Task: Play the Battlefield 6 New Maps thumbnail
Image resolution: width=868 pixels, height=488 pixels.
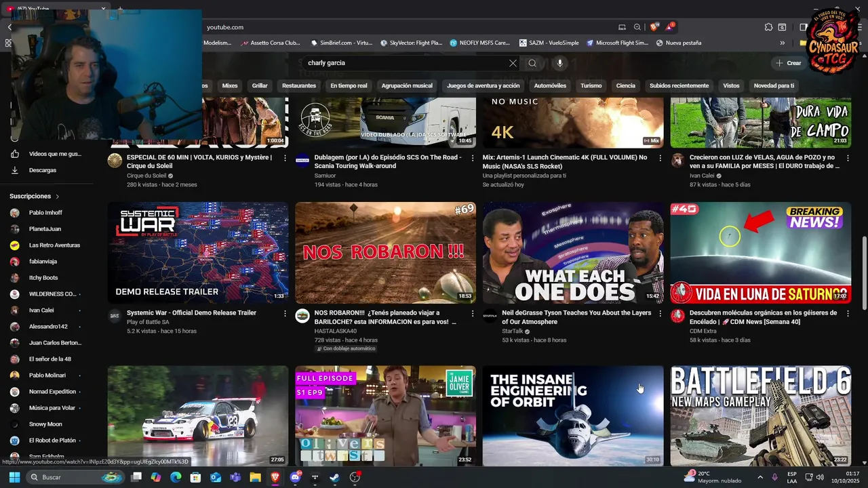Action: click(x=761, y=415)
